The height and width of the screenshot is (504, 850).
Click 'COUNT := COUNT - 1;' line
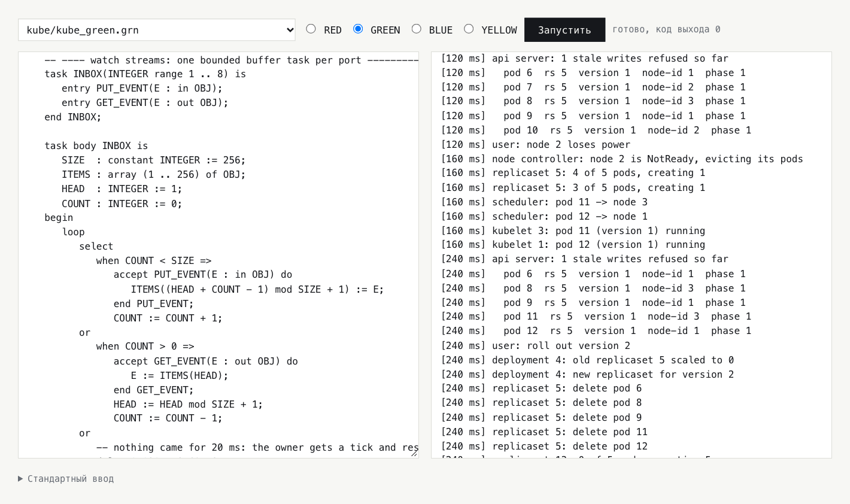click(x=168, y=418)
